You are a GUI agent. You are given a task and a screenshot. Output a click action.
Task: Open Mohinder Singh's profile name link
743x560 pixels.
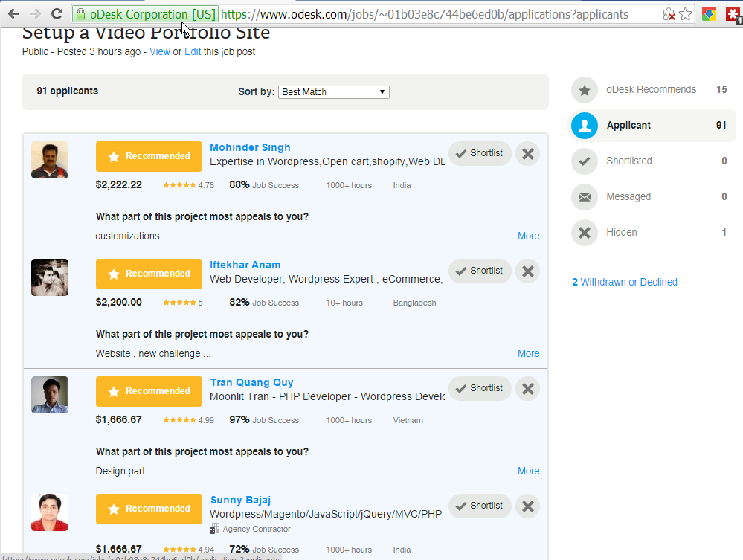250,147
